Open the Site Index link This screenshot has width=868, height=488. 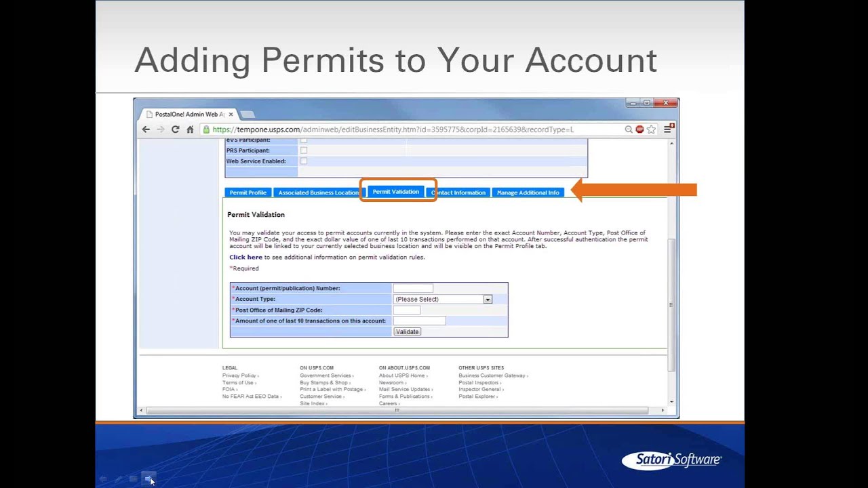point(313,403)
